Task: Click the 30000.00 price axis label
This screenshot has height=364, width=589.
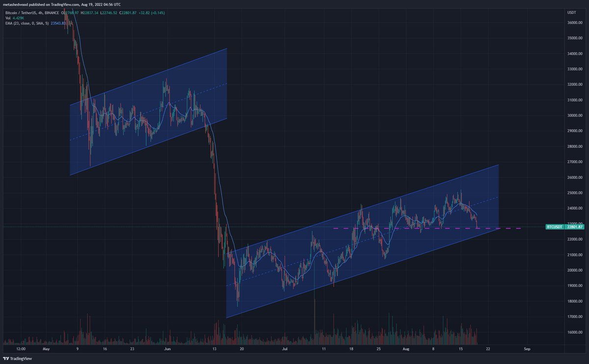Action: (x=574, y=116)
